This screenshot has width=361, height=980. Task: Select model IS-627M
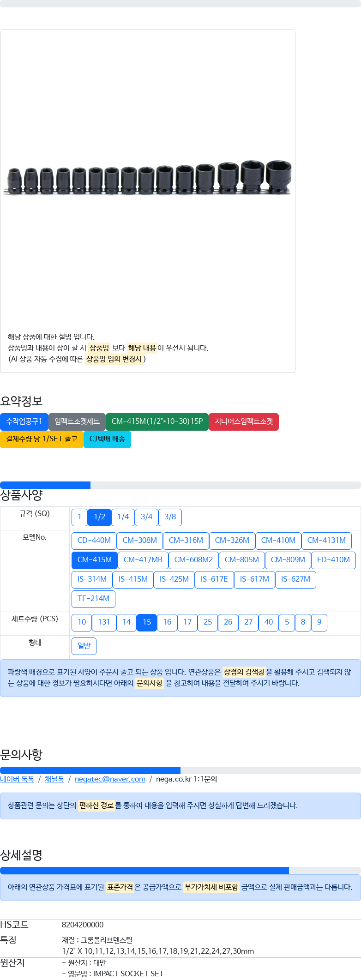(x=295, y=579)
